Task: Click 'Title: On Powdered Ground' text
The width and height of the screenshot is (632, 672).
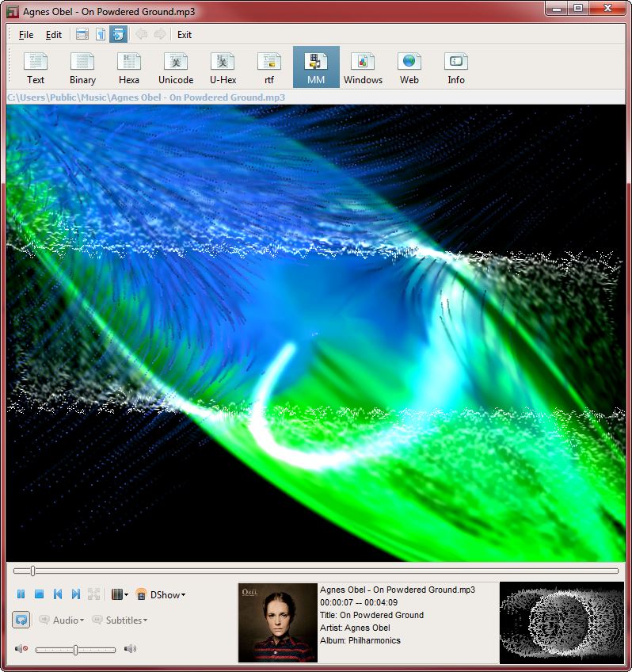Action: pyautogui.click(x=371, y=615)
